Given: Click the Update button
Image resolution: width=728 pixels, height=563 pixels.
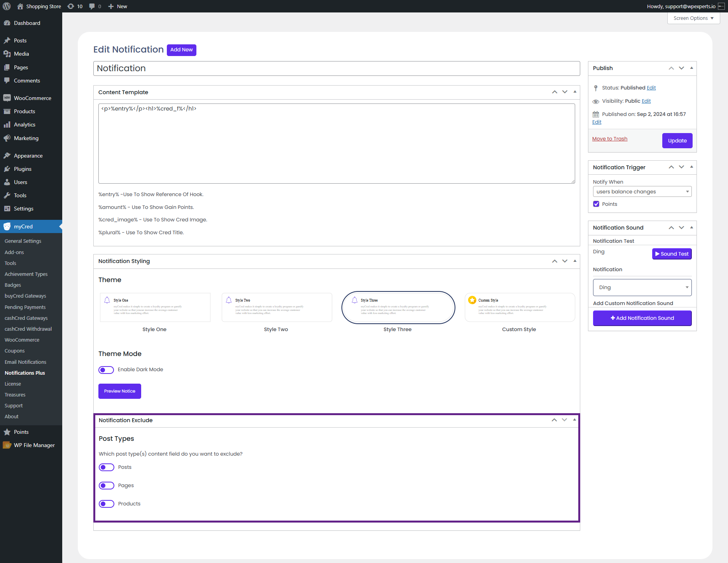Looking at the screenshot, I should tap(677, 140).
